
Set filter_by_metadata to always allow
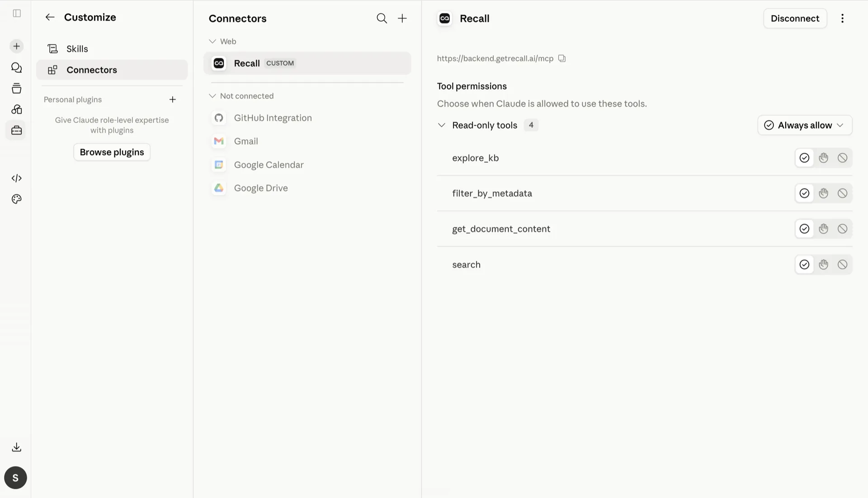tap(804, 193)
